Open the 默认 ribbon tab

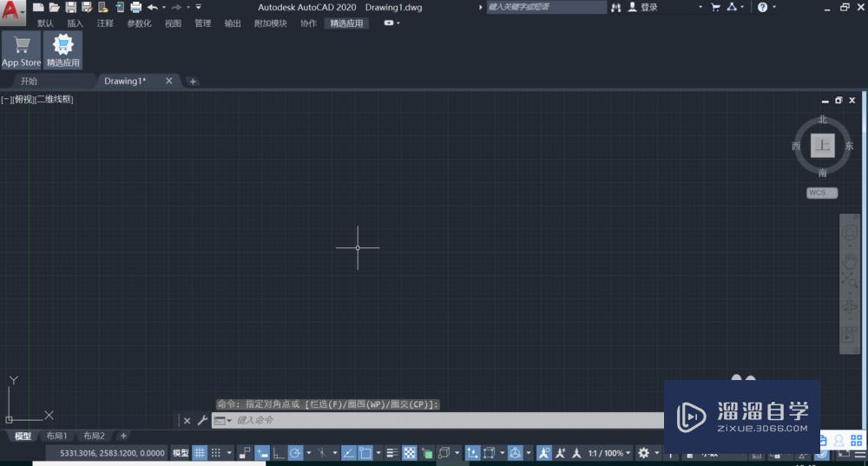coord(45,23)
